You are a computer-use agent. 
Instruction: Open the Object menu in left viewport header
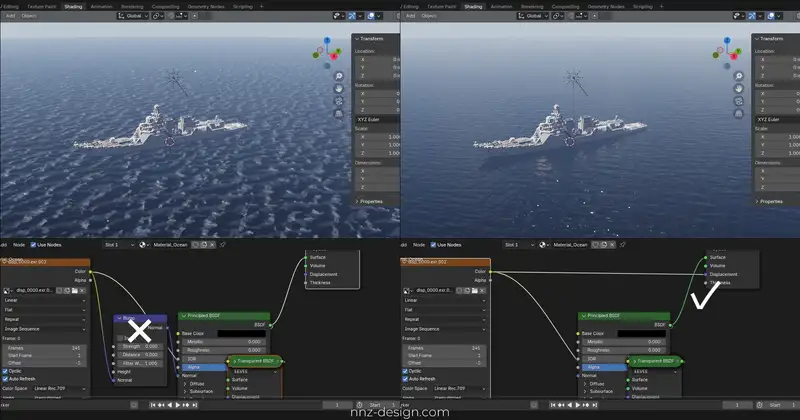click(29, 17)
